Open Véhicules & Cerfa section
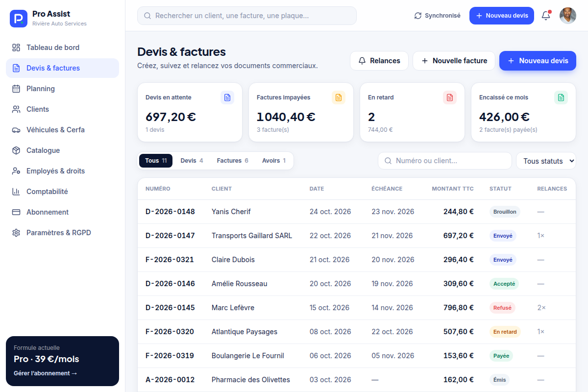588x392 pixels. [62, 130]
